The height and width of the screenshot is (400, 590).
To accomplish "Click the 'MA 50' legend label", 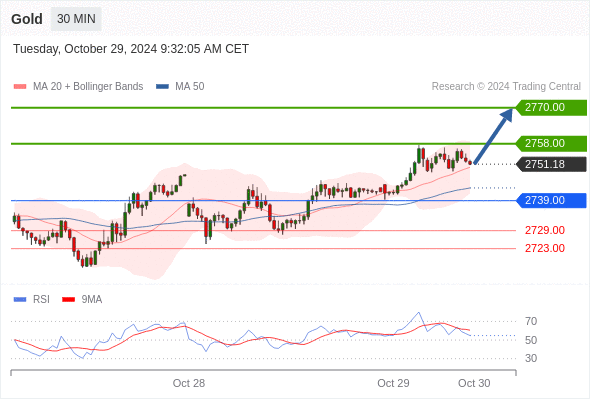I will [x=190, y=87].
